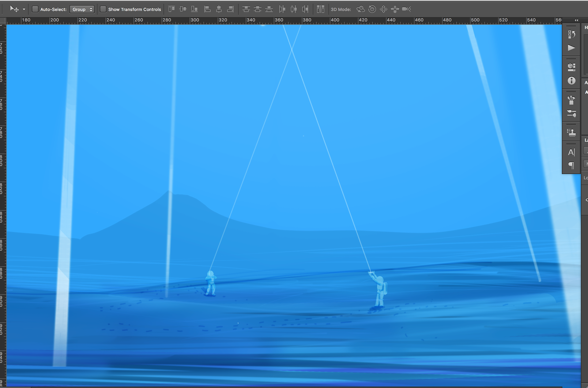588x388 pixels.
Task: Select the 3D Pan mode icon
Action: [383, 9]
